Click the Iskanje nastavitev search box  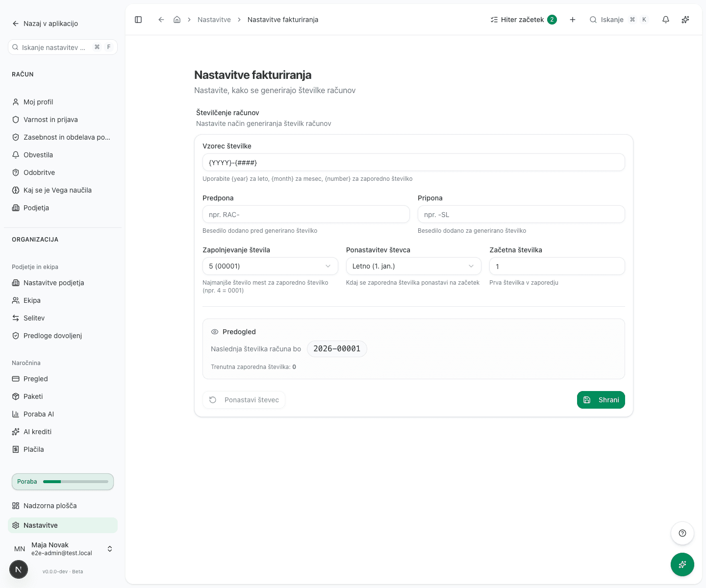click(63, 47)
